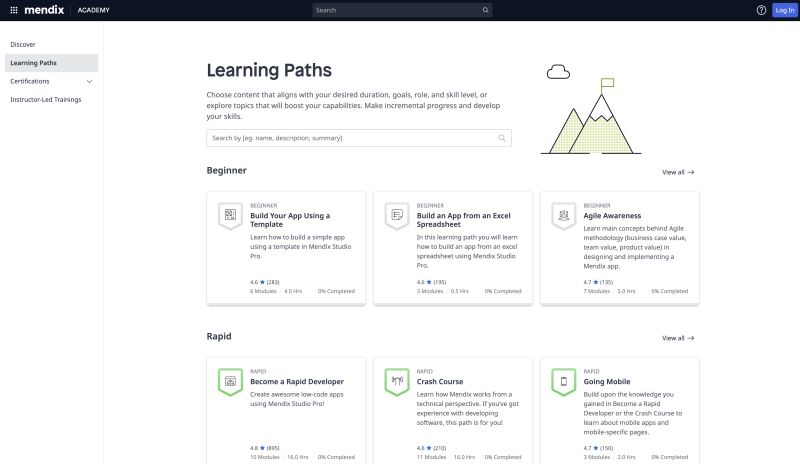Click star rating on Excel Spreadsheet card

point(431,282)
